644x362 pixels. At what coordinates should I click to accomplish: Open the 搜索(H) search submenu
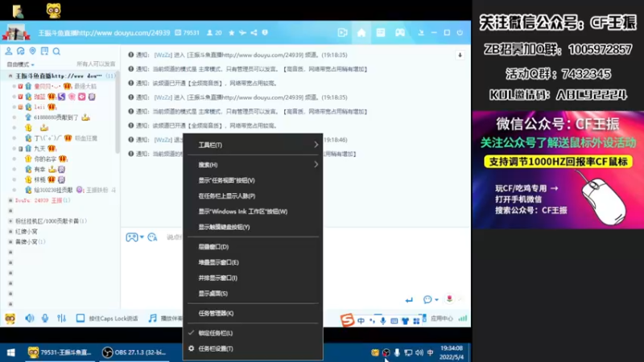pos(253,165)
